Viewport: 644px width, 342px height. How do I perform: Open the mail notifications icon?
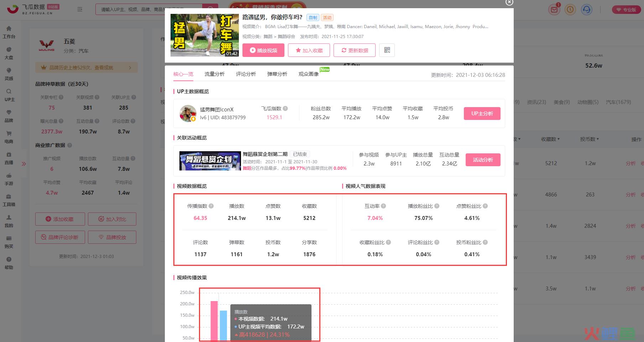point(554,10)
